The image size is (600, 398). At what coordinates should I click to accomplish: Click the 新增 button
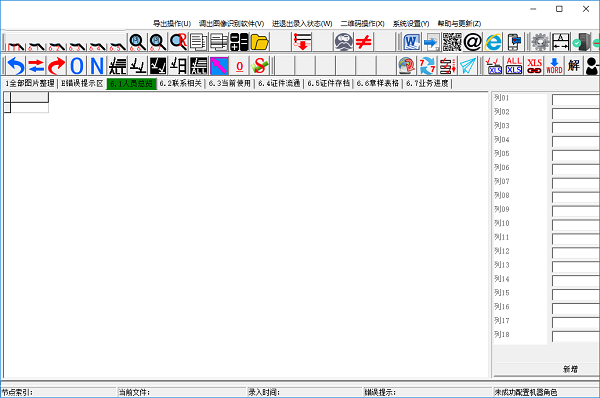coord(570,369)
